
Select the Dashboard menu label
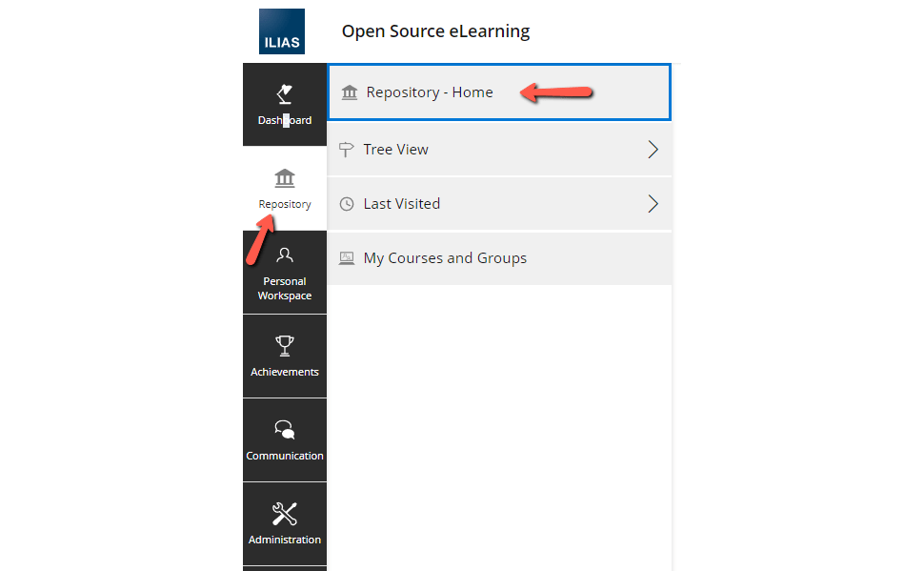click(x=285, y=120)
